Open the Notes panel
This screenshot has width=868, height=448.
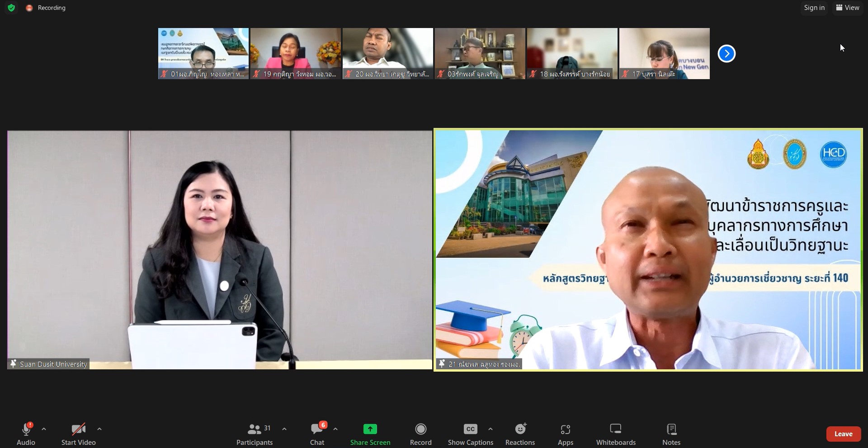[x=671, y=434]
